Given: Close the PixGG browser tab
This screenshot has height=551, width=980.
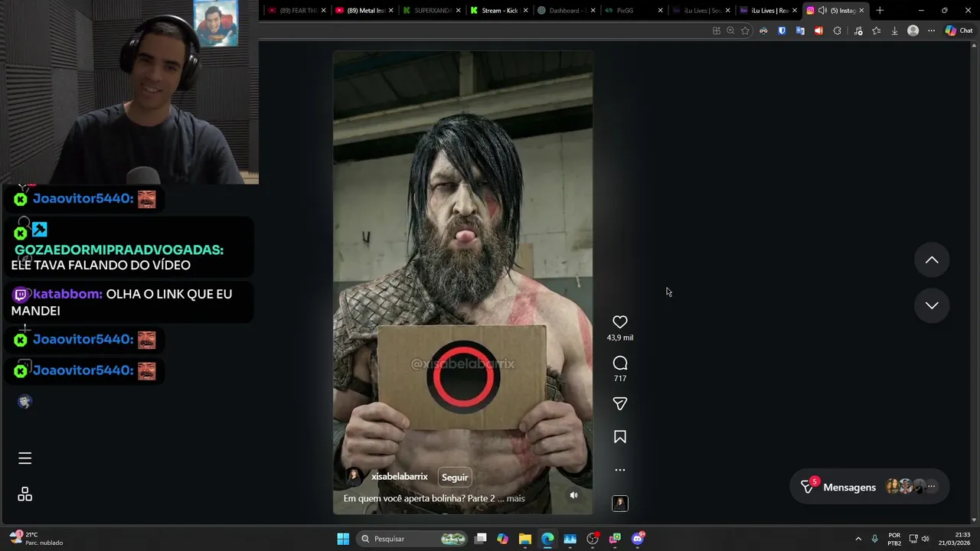Looking at the screenshot, I should [660, 11].
